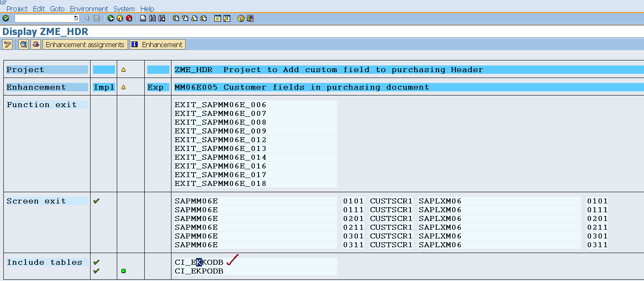Select the Find (binoculars) icon

tap(151, 18)
